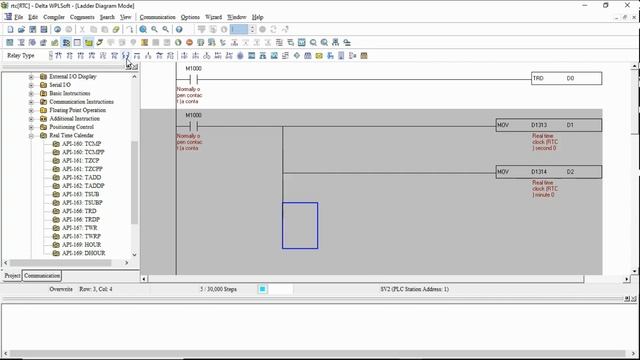
Task: Expand the Basic Instructions folder
Action: coord(31,93)
